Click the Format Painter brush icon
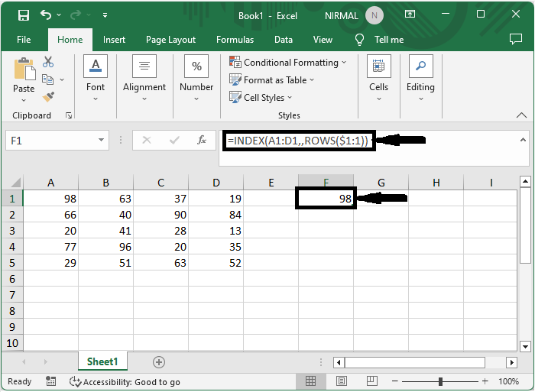This screenshot has width=535, height=392. click(48, 97)
